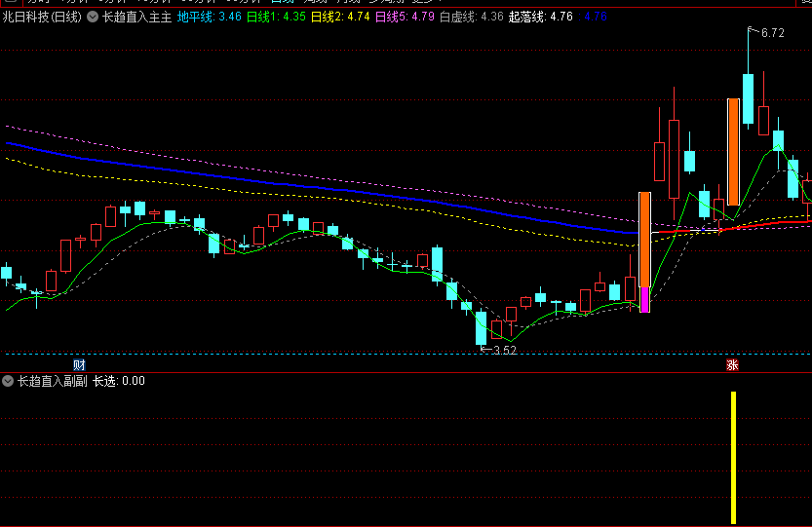
Task: Click the 3.52 low price label
Action: click(x=505, y=351)
